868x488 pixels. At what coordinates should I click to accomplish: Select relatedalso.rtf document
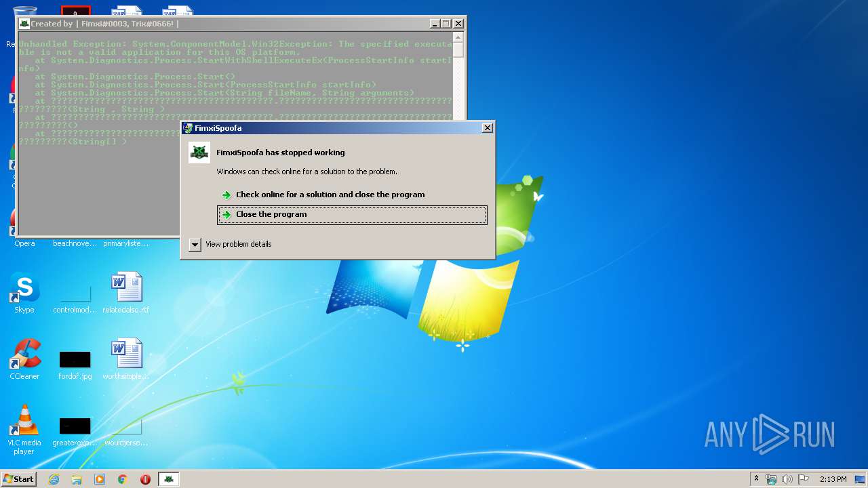click(126, 293)
